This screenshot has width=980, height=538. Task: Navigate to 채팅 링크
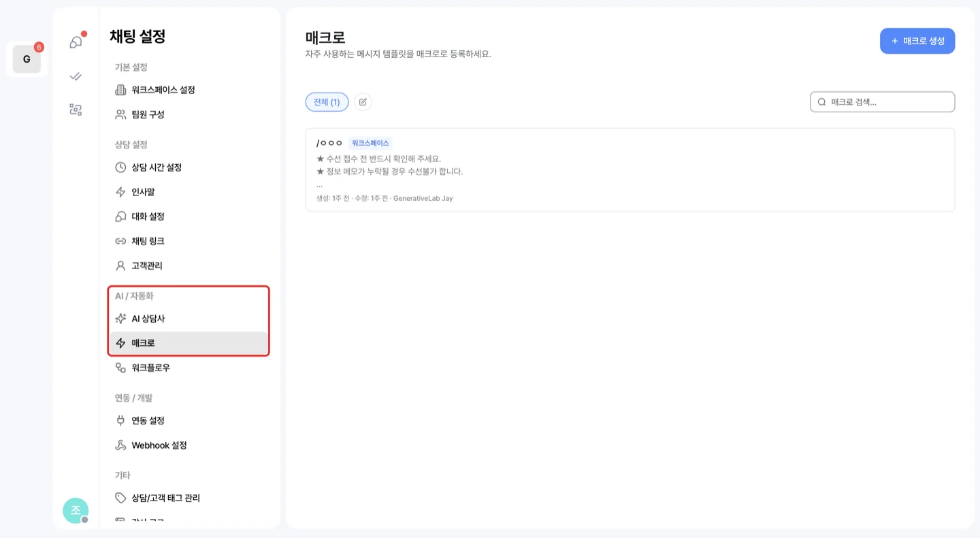coord(189,241)
